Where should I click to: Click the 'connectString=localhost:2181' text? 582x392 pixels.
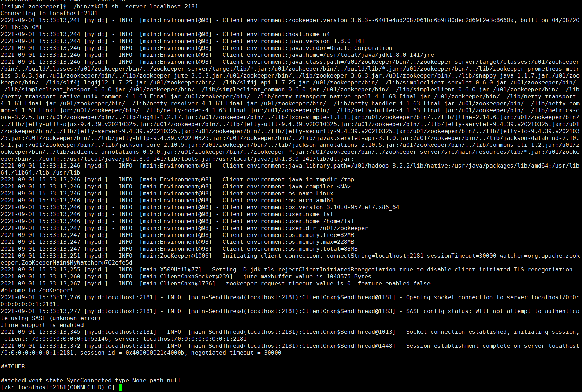coord(375,256)
